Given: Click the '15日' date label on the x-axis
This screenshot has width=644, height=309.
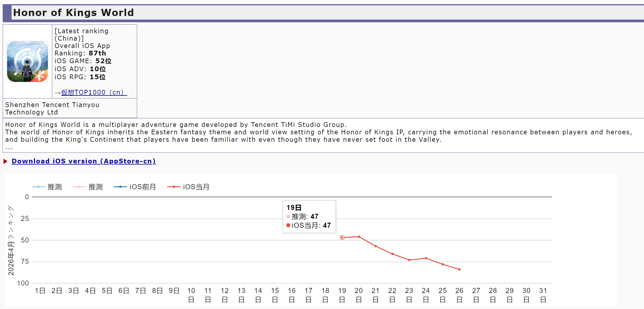Looking at the screenshot, I should click(x=275, y=295).
